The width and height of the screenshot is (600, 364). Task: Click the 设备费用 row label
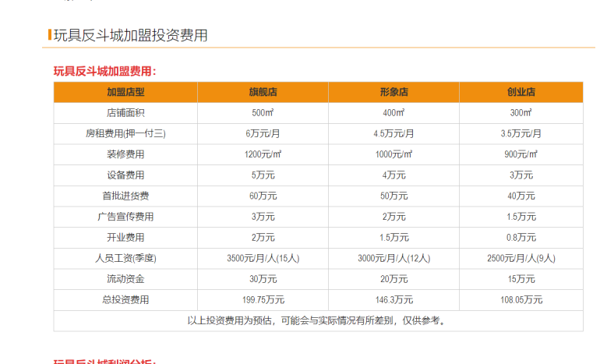coord(125,175)
